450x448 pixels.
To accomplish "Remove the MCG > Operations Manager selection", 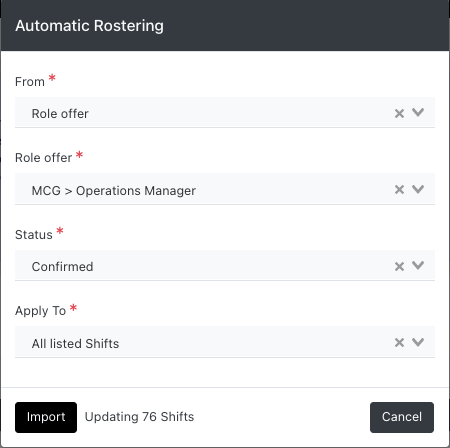I will 399,190.
